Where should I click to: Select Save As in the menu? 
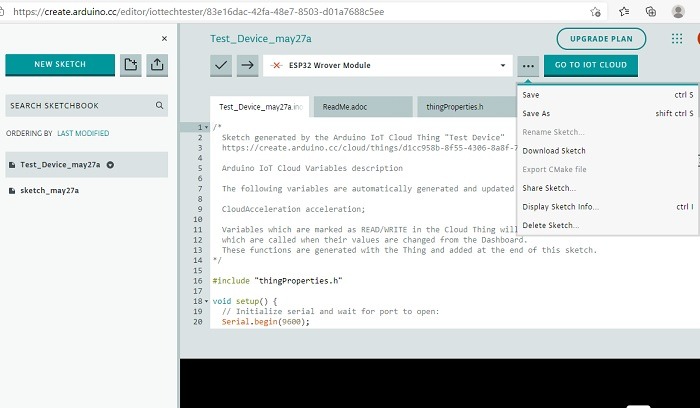(607, 113)
